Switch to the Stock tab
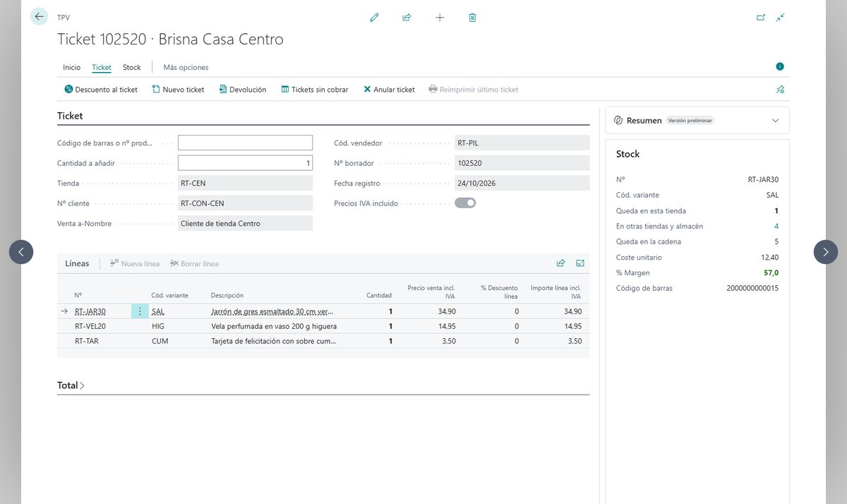Screen dimensions: 847x504 click(x=132, y=67)
